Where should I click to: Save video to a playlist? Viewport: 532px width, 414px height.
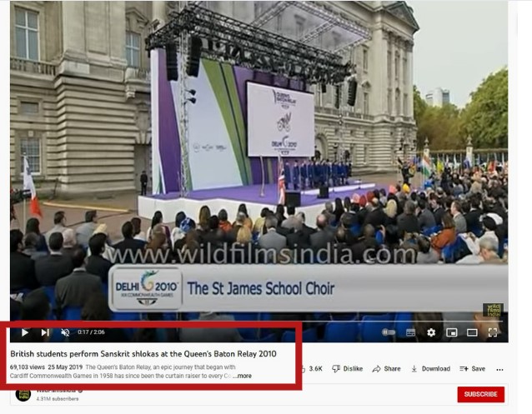point(473,368)
